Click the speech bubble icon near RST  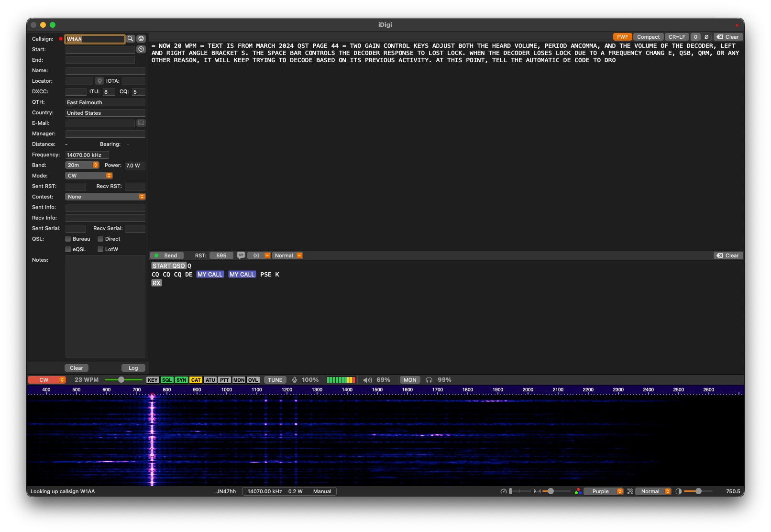(241, 255)
